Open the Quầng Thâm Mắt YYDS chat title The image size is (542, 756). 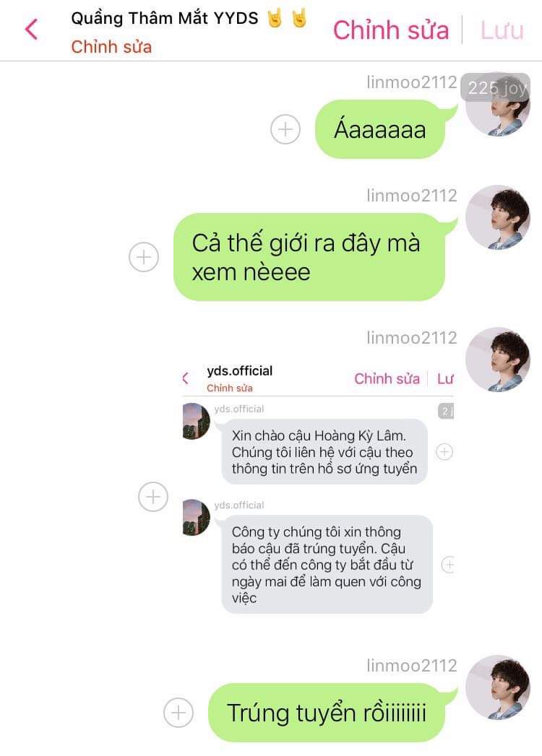[165, 18]
